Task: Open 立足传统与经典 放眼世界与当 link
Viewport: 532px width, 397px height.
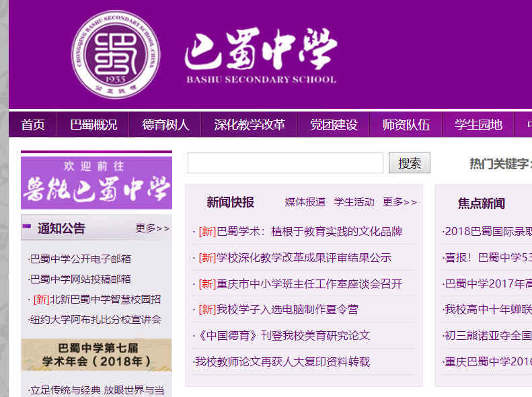Action: pyautogui.click(x=97, y=390)
